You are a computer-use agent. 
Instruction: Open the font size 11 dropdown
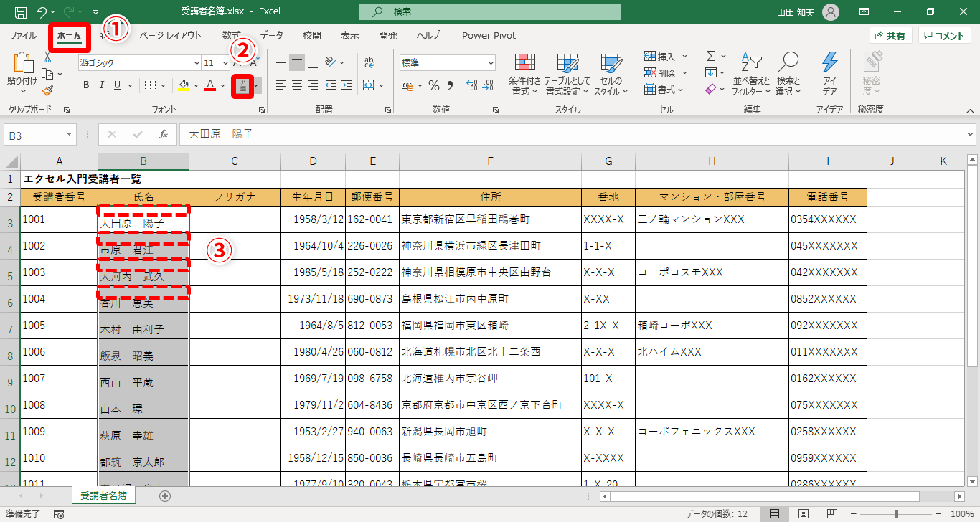pyautogui.click(x=224, y=62)
